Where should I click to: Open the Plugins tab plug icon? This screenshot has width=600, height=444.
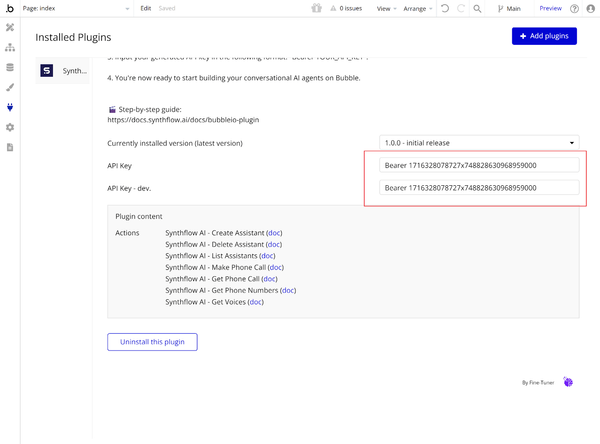coord(10,107)
